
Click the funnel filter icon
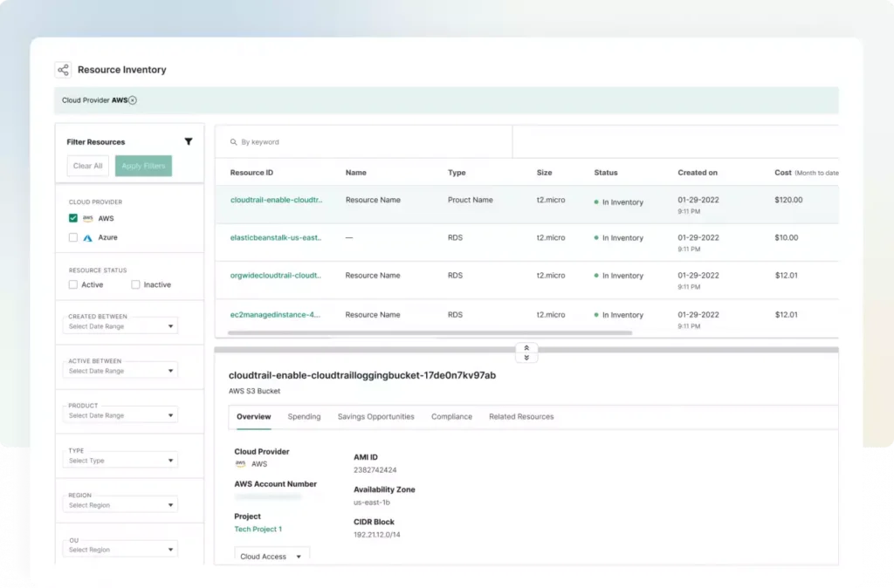189,141
